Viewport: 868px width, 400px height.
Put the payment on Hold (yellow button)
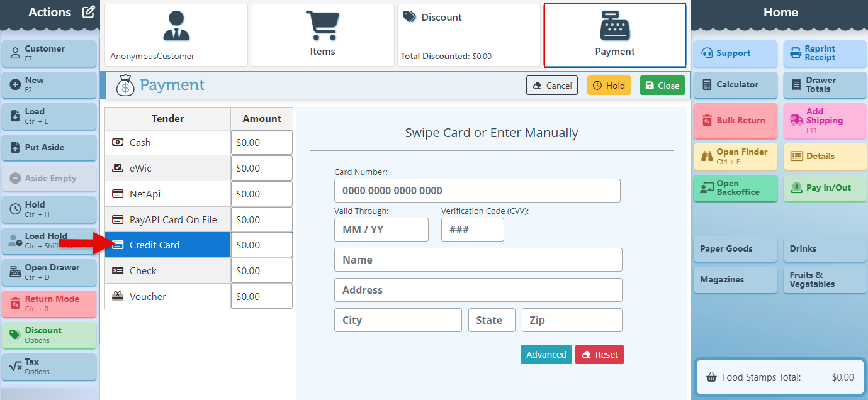click(609, 86)
